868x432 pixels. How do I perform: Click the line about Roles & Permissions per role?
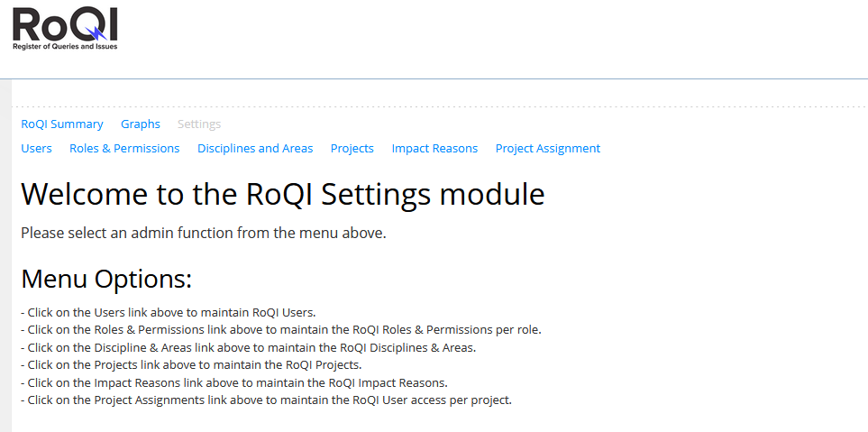point(281,330)
